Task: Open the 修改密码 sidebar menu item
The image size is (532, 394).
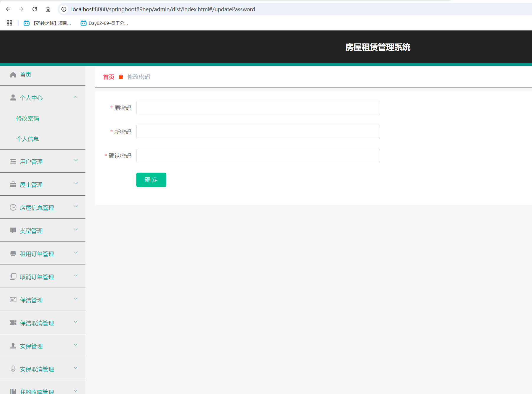Action: 28,119
